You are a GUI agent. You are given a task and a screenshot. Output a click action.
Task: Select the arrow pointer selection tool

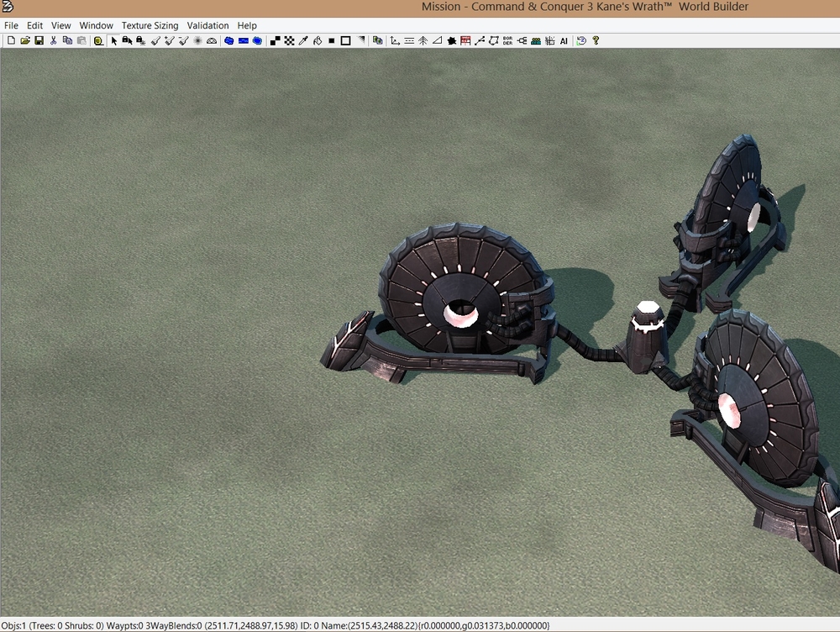[113, 40]
